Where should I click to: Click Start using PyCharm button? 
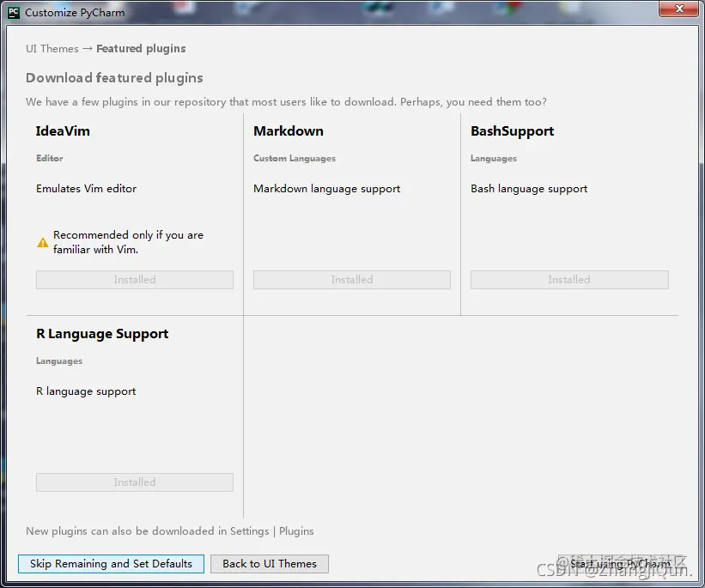pos(620,564)
